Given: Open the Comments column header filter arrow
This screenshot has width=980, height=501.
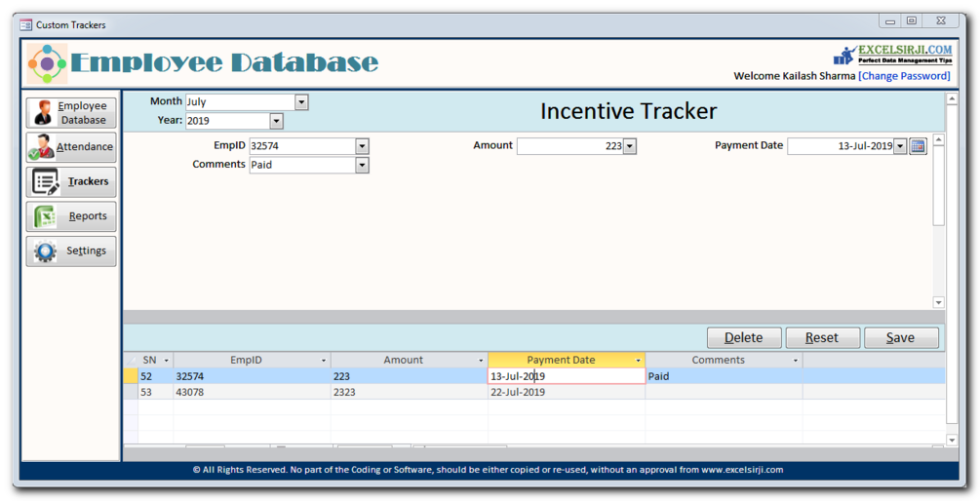Looking at the screenshot, I should [x=796, y=361].
